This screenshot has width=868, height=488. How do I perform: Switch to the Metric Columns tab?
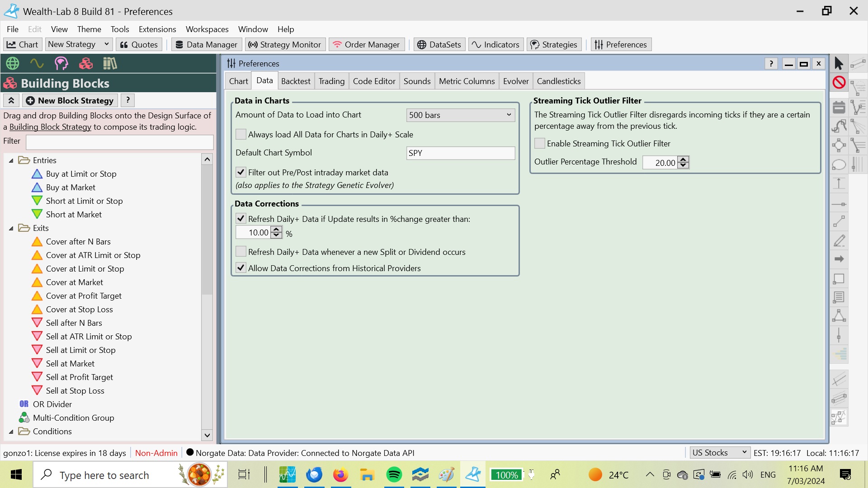pyautogui.click(x=467, y=81)
